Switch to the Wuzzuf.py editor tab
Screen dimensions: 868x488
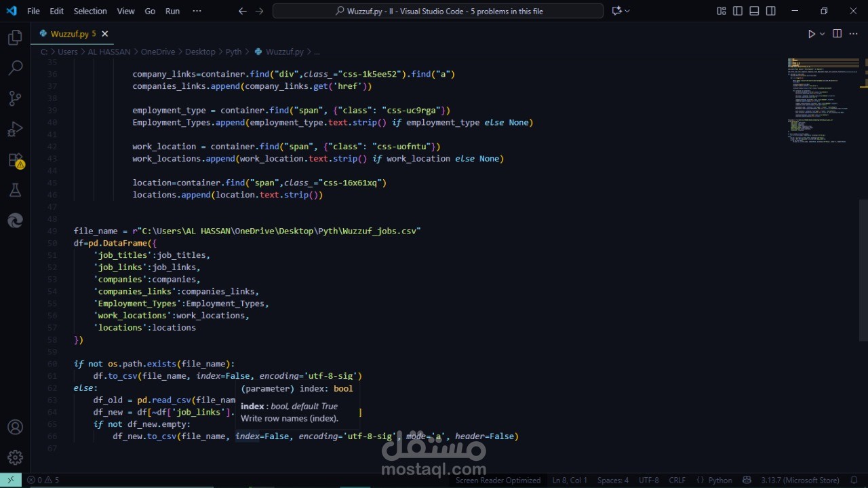coord(68,34)
